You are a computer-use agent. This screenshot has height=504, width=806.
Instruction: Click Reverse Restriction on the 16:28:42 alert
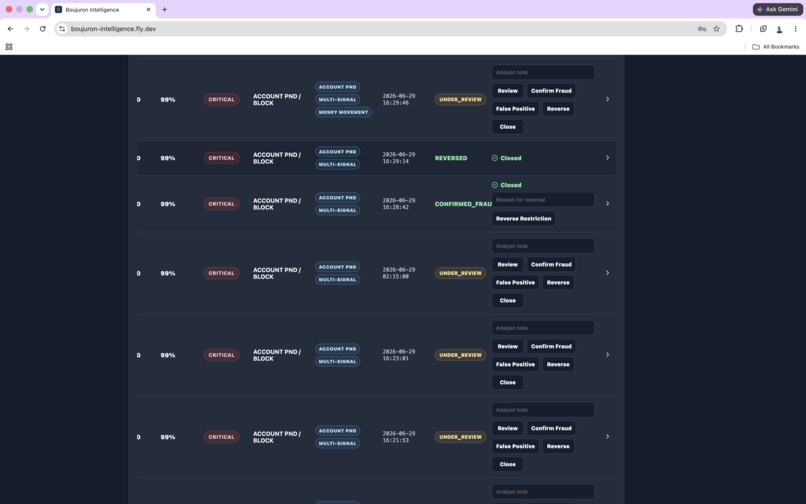(523, 219)
